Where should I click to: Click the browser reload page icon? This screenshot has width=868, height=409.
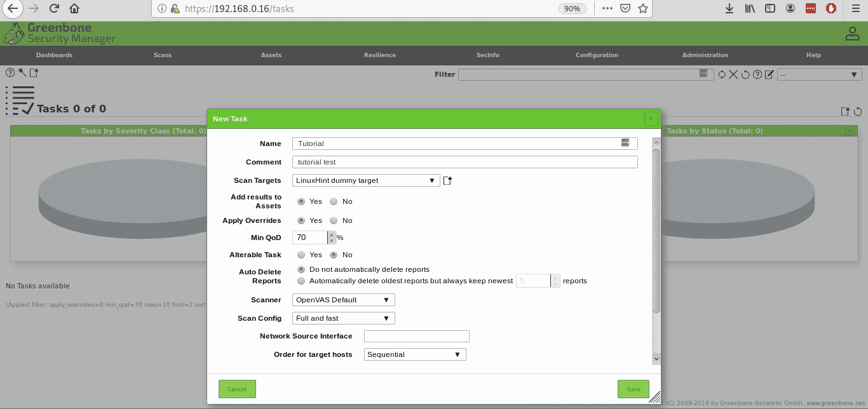click(x=54, y=9)
